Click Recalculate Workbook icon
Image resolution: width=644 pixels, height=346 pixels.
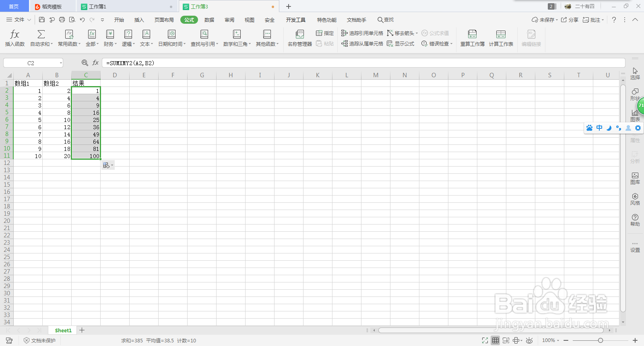pyautogui.click(x=473, y=34)
